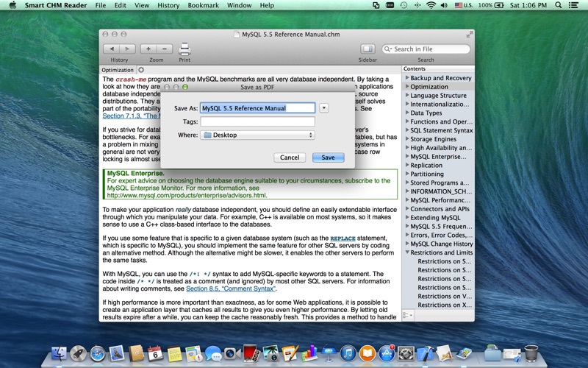This screenshot has height=368, width=588.
Task: Open Spotlight search in menu bar
Action: coord(558,5)
